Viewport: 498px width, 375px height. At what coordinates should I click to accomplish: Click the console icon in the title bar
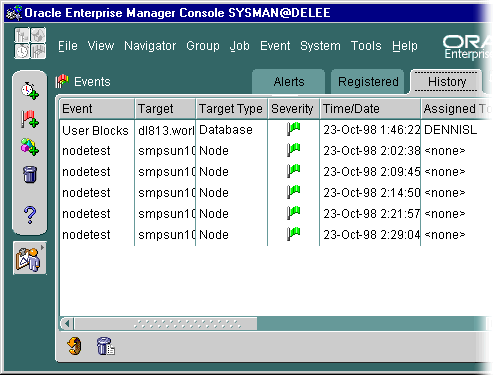pyautogui.click(x=14, y=13)
